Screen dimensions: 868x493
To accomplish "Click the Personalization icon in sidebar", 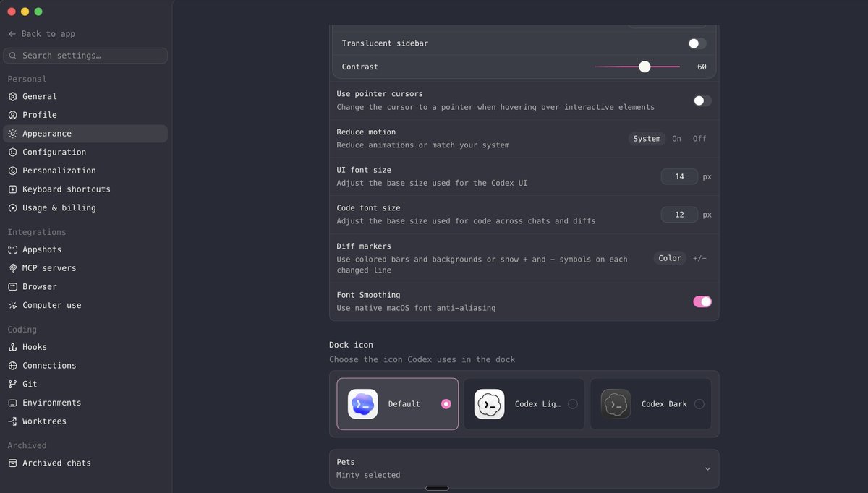I will pos(12,171).
